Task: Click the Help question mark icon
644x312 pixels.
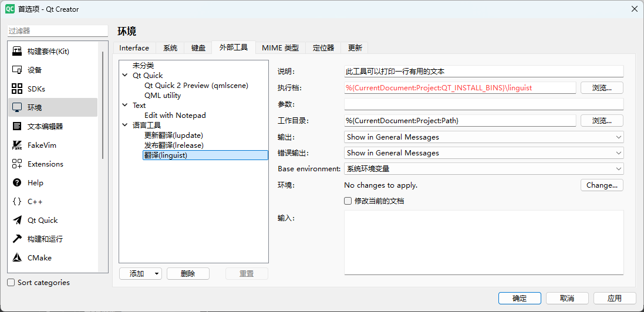Action: click(x=17, y=183)
